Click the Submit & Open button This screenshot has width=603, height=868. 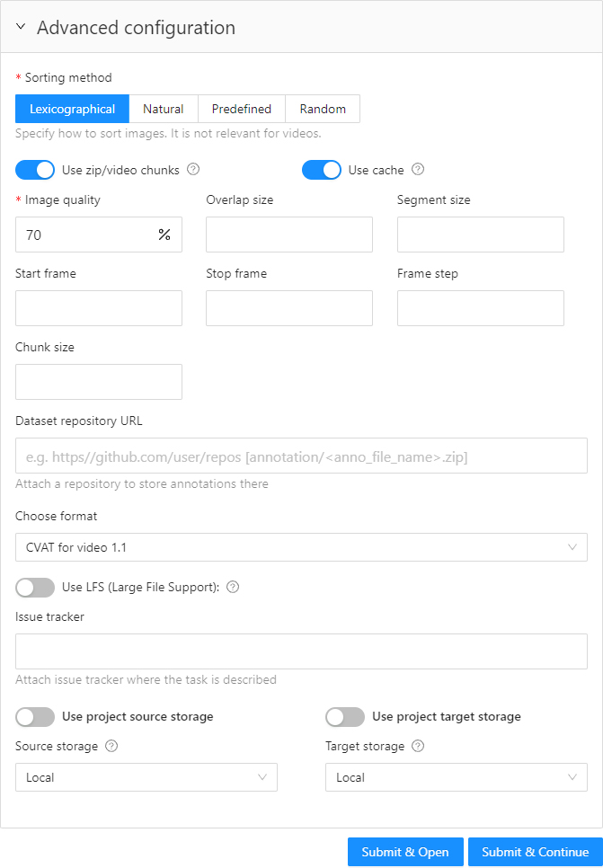(x=404, y=852)
